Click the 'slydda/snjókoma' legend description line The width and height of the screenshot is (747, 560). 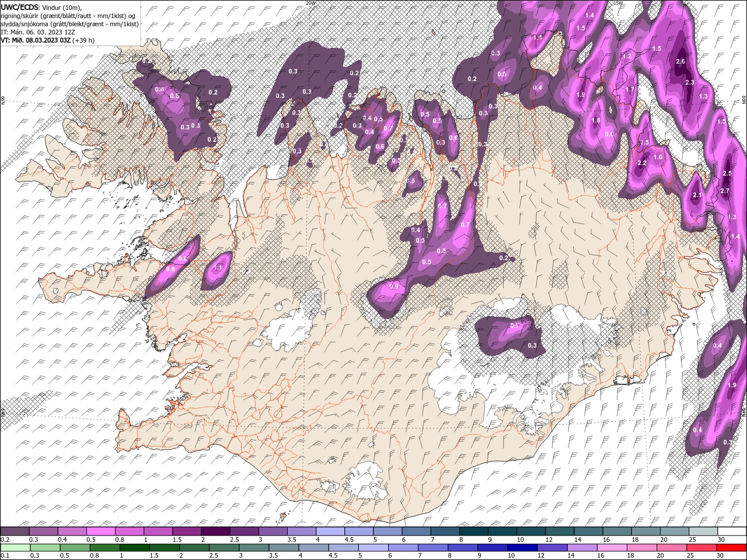point(70,24)
